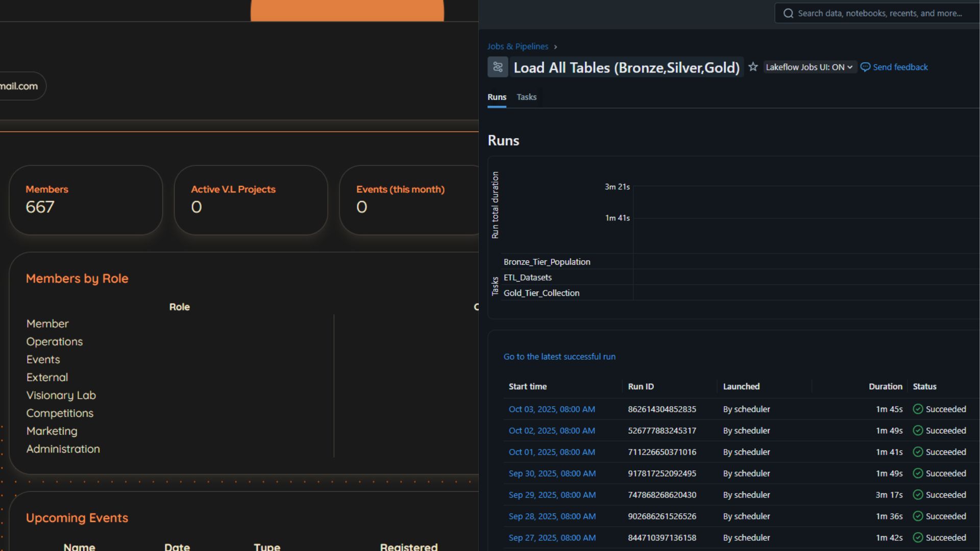Star the Load All Tables job
Screen dimensions: 980x551
click(753, 67)
